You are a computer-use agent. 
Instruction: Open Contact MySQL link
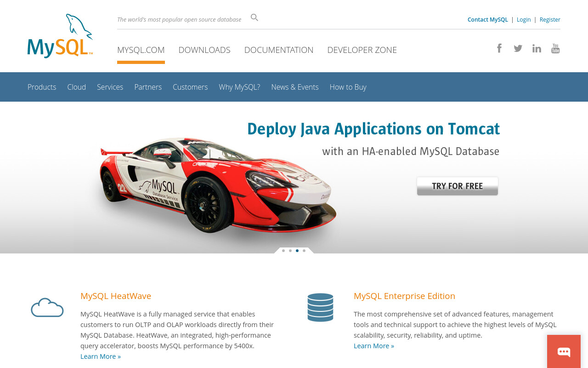pos(488,19)
